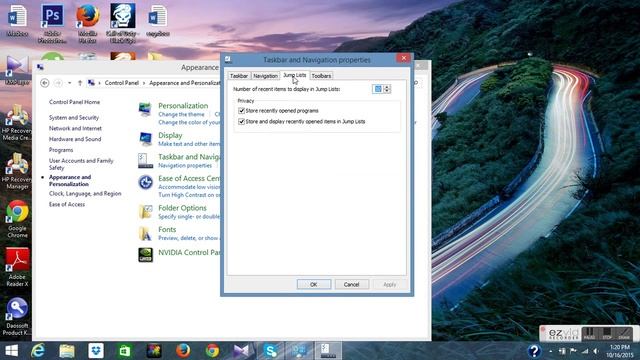The image size is (640, 360).
Task: Click Change the theme link
Action: [181, 115]
